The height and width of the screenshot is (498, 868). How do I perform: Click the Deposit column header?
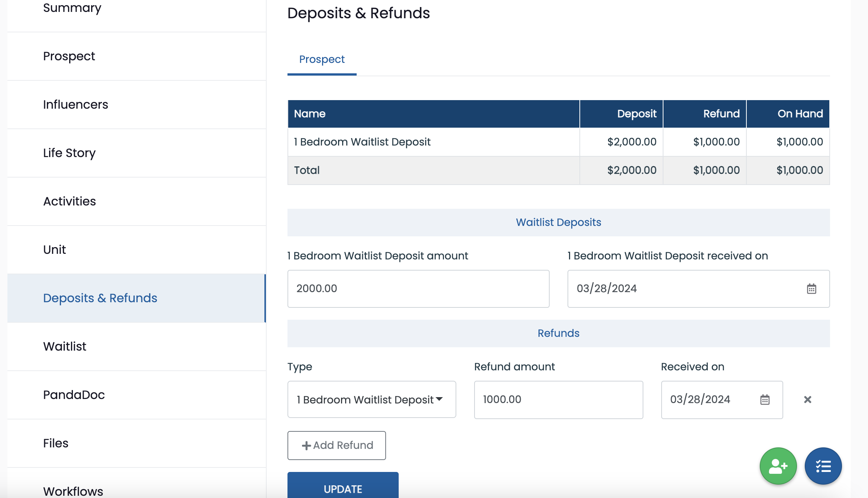pos(621,114)
